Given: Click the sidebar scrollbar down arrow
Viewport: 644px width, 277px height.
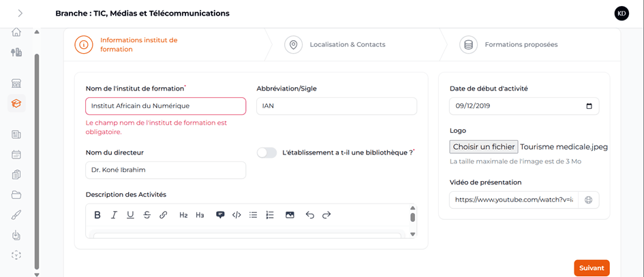Looking at the screenshot, I should pyautogui.click(x=37, y=274).
